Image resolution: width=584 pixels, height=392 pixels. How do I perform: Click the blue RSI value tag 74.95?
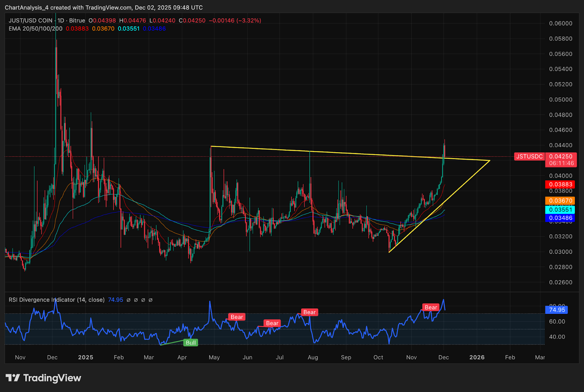click(557, 310)
